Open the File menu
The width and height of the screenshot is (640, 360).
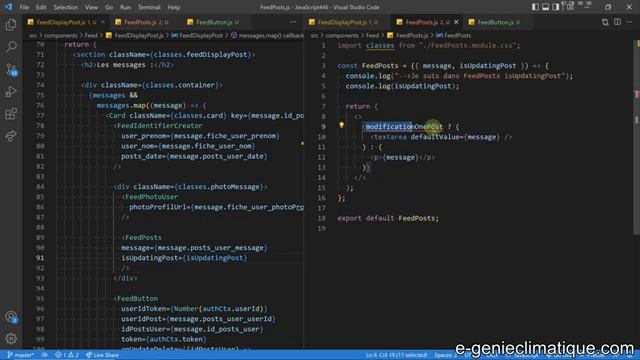point(24,7)
